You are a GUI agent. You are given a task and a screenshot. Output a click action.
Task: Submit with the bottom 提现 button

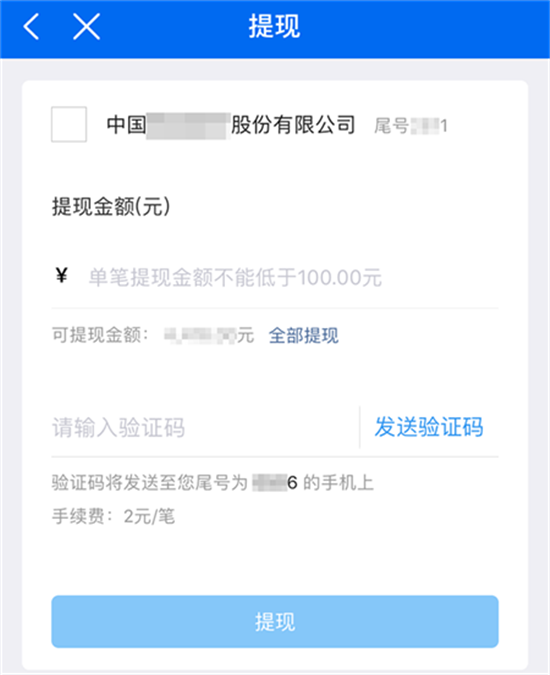tap(275, 622)
